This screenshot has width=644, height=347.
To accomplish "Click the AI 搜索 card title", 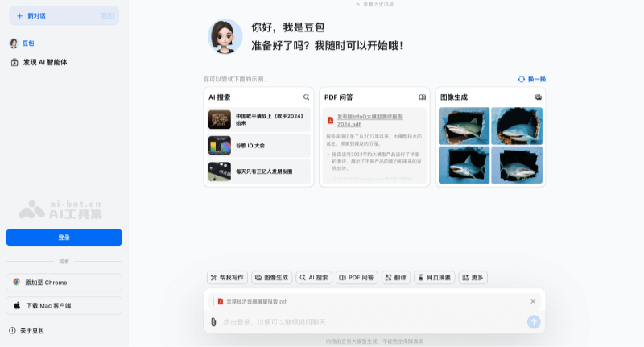I will point(219,97).
